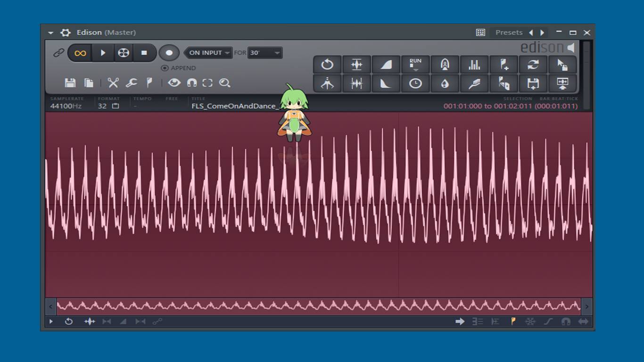Click the gear settings icon in title bar
The image size is (644, 362).
(66, 33)
